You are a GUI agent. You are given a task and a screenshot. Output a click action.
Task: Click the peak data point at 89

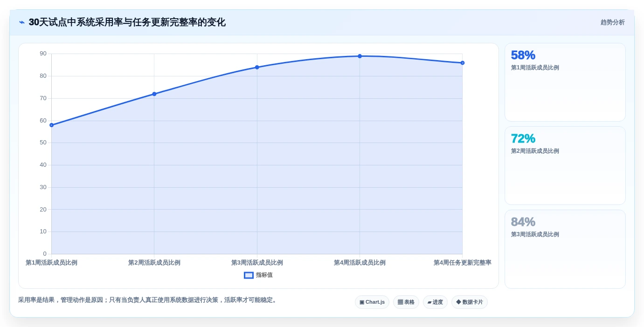pyautogui.click(x=360, y=56)
